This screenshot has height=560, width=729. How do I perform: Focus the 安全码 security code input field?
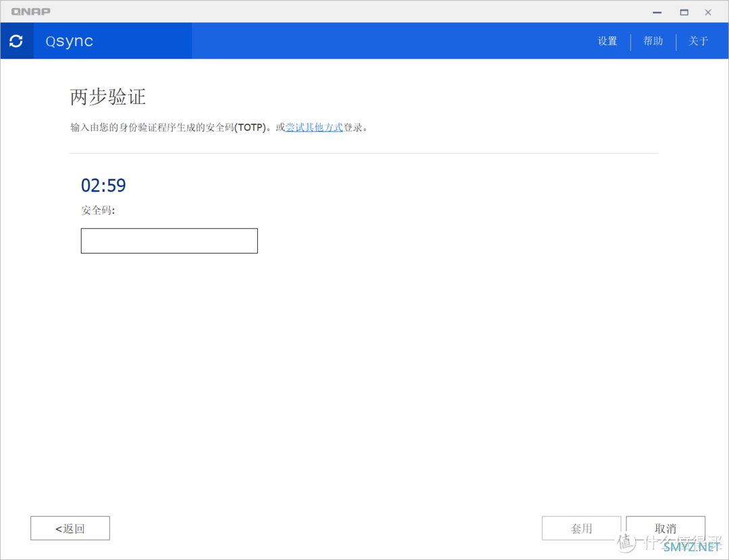coord(169,241)
